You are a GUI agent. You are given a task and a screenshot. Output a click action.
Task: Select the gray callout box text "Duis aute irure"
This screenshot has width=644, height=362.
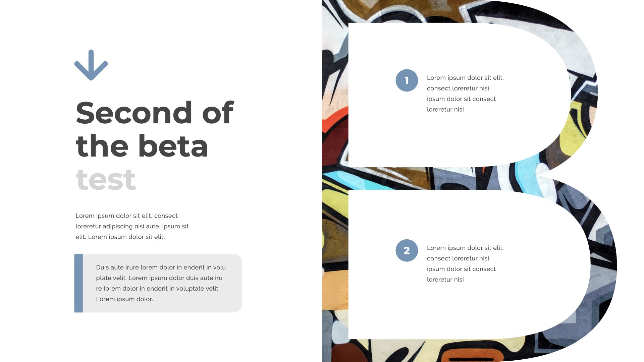coord(161,267)
